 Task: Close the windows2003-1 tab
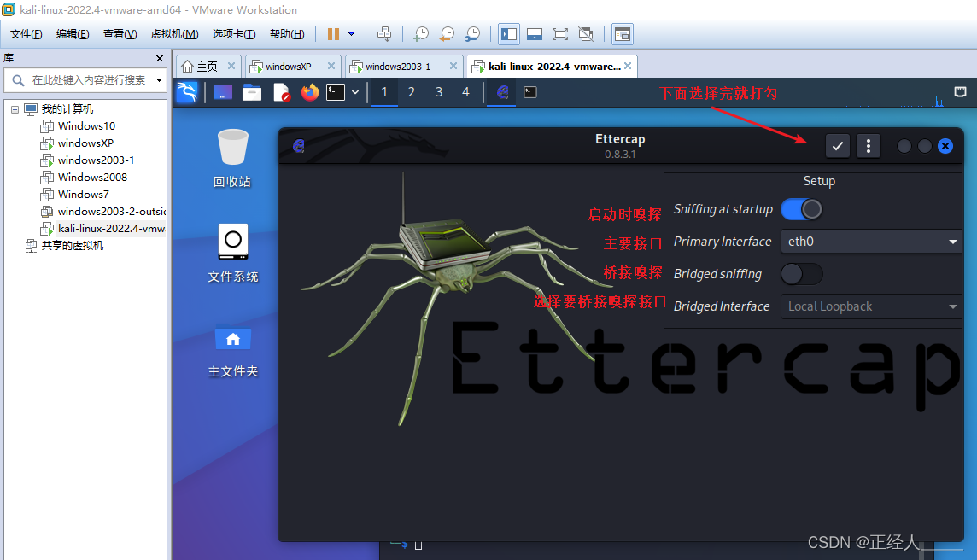tap(453, 66)
